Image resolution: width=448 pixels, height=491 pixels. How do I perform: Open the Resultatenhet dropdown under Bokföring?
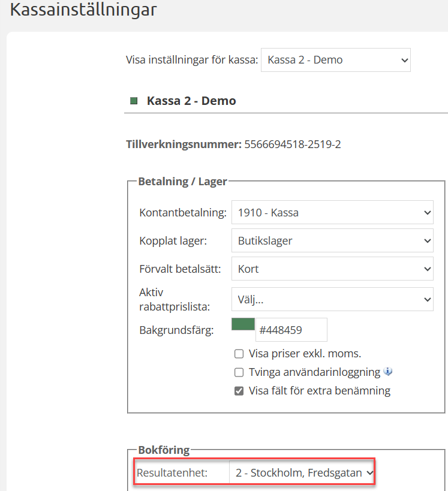(303, 473)
